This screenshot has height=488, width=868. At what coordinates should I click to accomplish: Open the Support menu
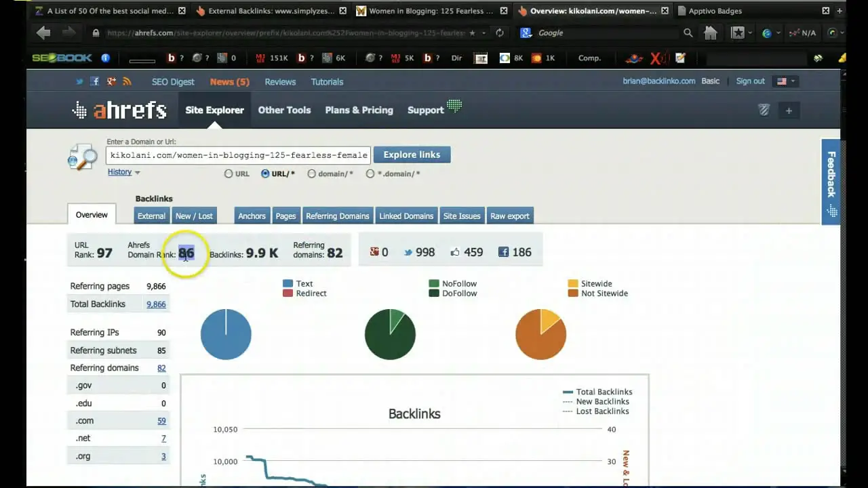click(x=425, y=110)
